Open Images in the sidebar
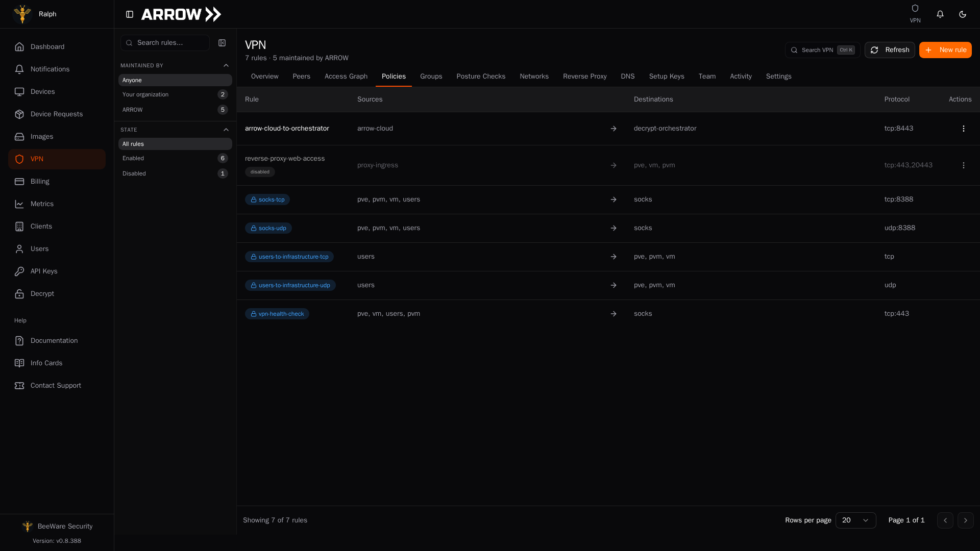 coord(57,137)
